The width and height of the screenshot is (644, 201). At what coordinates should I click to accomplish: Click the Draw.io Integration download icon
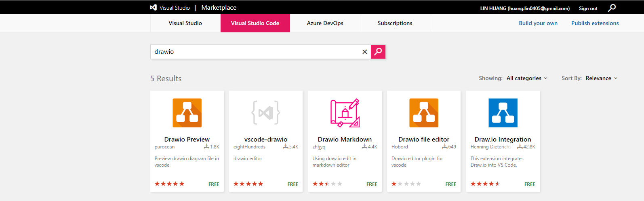point(520,147)
